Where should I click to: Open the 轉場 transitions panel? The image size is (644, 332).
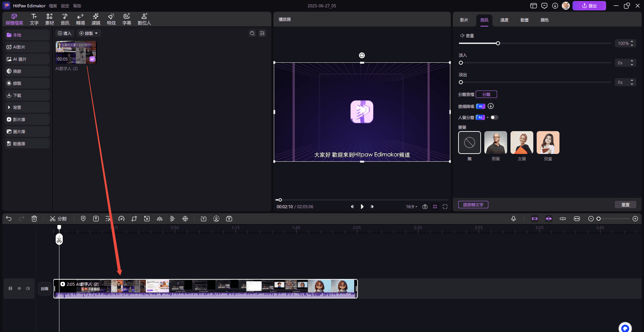tap(80, 19)
